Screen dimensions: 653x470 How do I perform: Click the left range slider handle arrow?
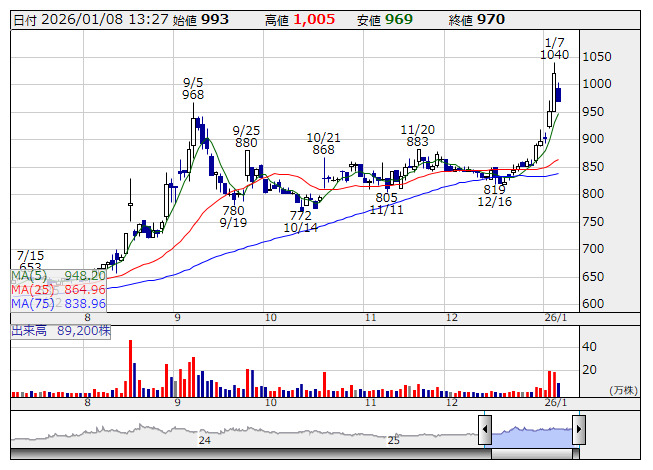tap(484, 431)
